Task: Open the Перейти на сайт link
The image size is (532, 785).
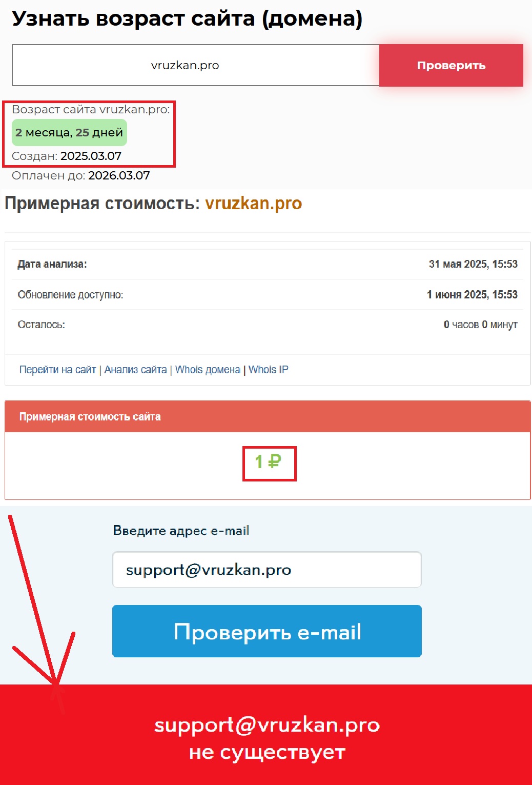Action: (x=57, y=370)
